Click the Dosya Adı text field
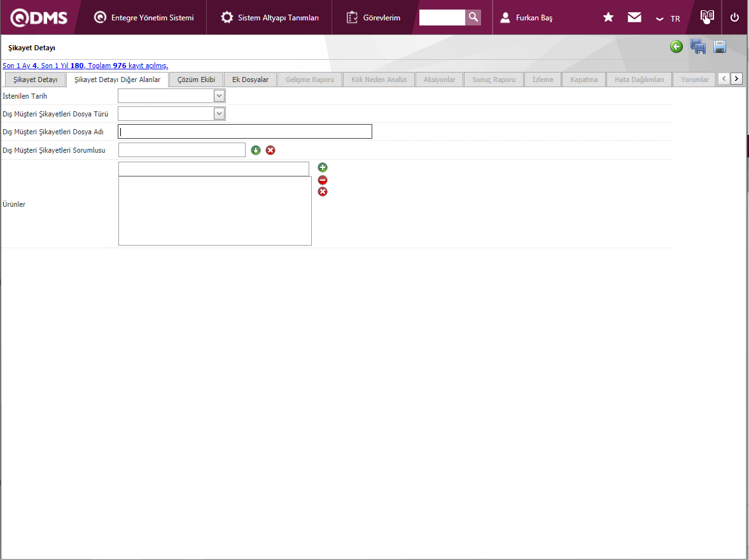This screenshot has height=560, width=749. click(245, 132)
